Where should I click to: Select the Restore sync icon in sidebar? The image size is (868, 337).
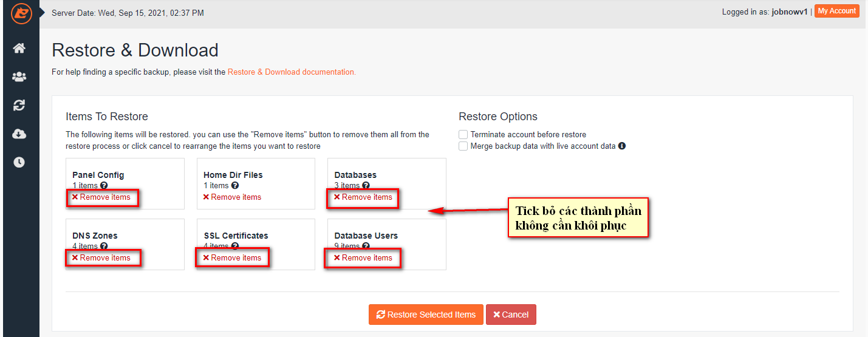[19, 105]
